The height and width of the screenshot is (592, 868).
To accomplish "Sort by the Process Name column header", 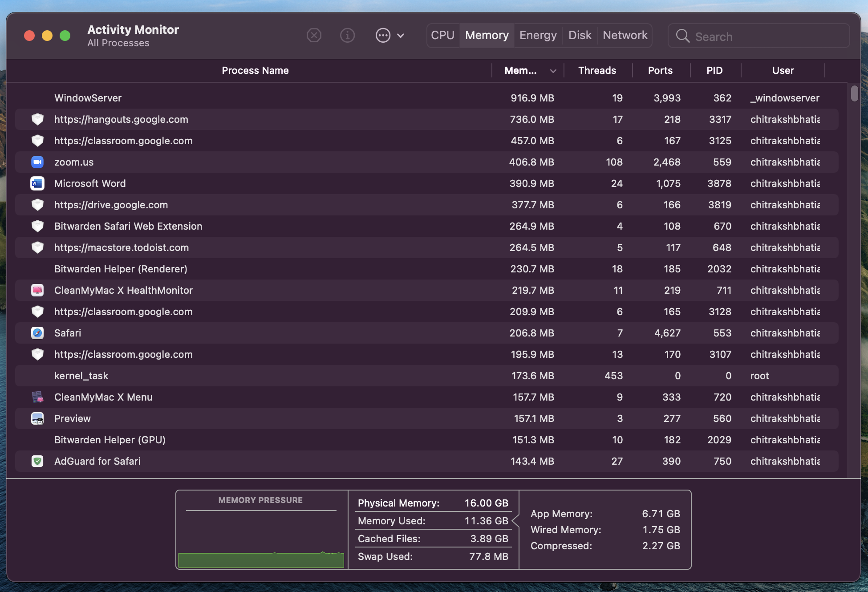I will (x=255, y=70).
